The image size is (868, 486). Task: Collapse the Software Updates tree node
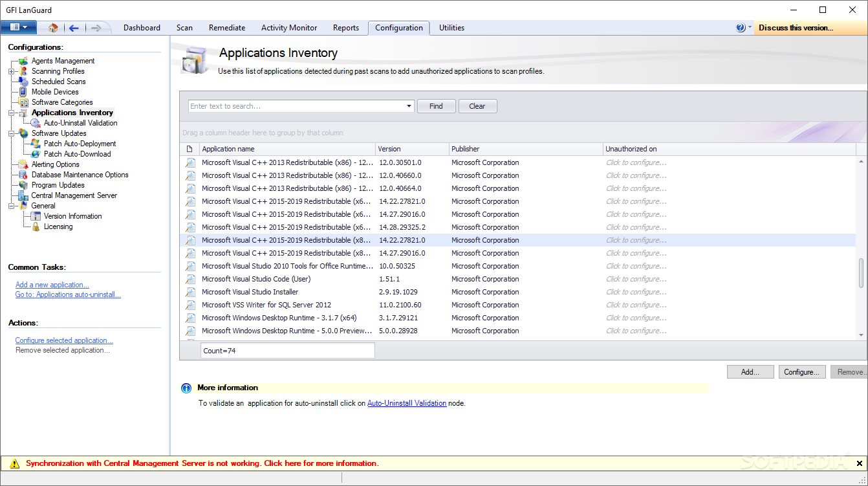(11, 133)
